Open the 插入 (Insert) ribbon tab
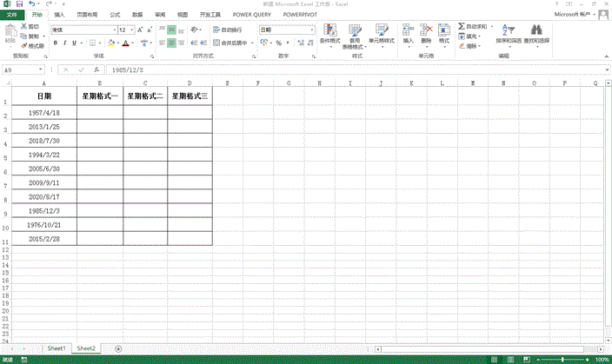This screenshot has height=364, width=612. [x=58, y=15]
